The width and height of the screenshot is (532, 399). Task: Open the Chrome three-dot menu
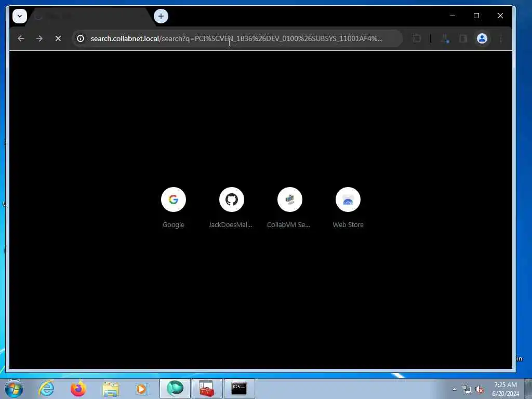click(501, 38)
